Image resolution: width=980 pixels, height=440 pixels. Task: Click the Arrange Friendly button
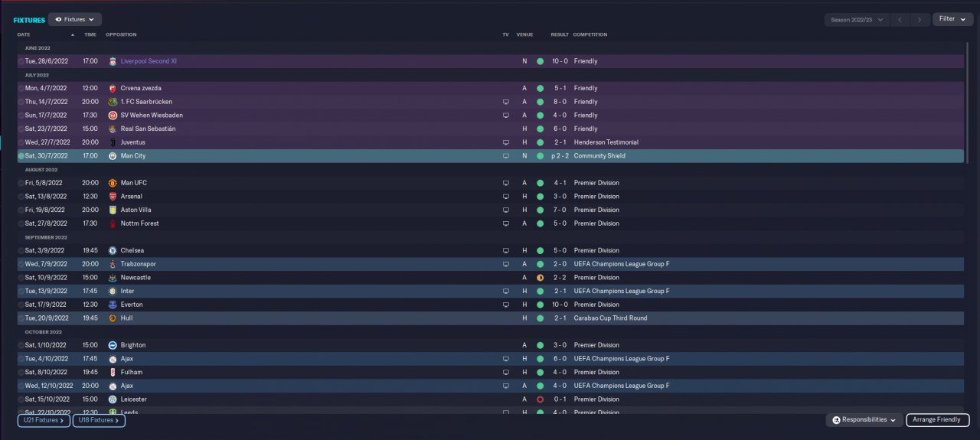[937, 420]
